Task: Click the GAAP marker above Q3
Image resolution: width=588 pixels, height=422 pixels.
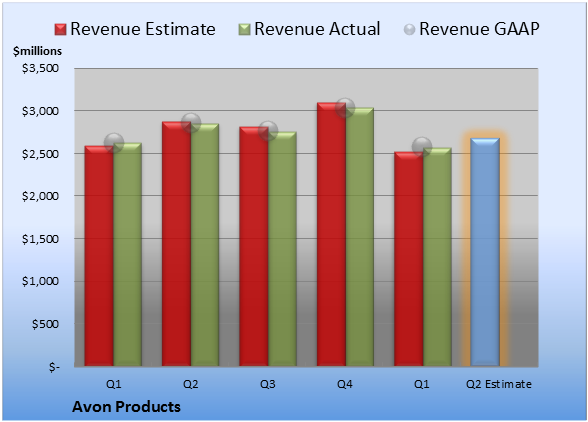Action: point(268,131)
